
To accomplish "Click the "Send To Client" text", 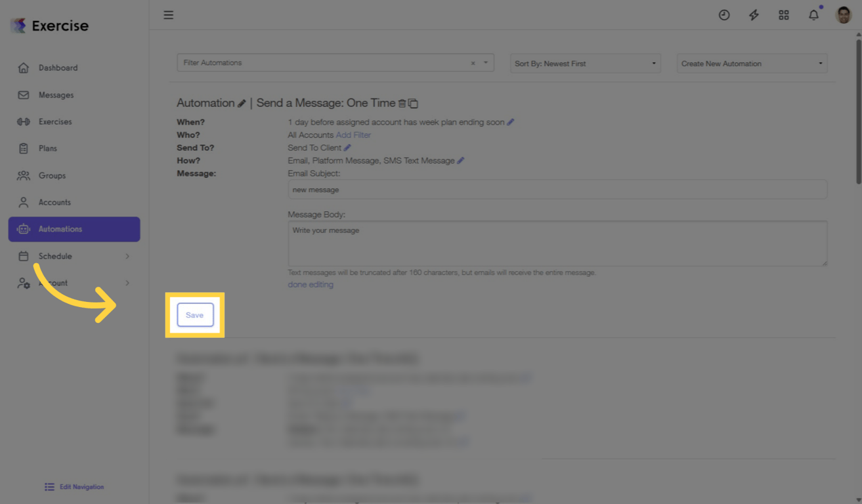I will [x=314, y=148].
